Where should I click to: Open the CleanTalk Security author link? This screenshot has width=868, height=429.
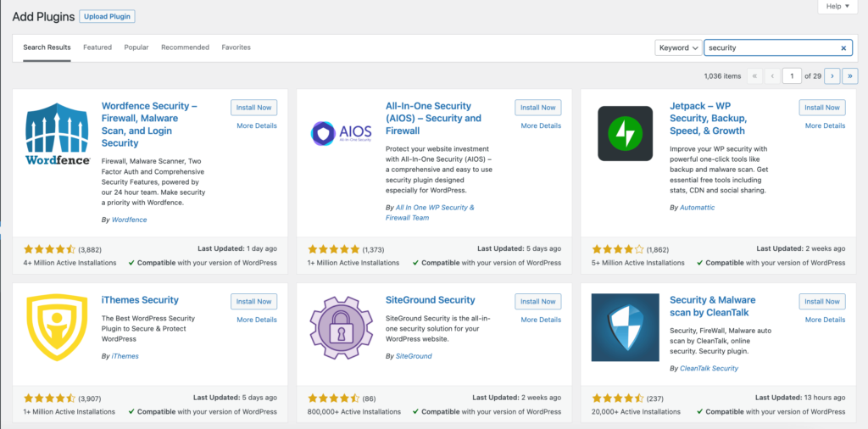tap(709, 368)
